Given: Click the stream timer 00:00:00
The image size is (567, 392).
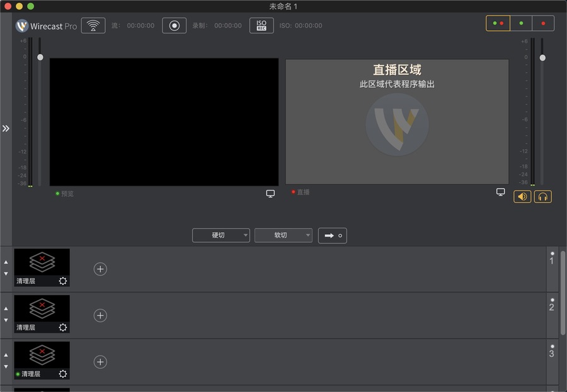Looking at the screenshot, I should click(x=140, y=26).
